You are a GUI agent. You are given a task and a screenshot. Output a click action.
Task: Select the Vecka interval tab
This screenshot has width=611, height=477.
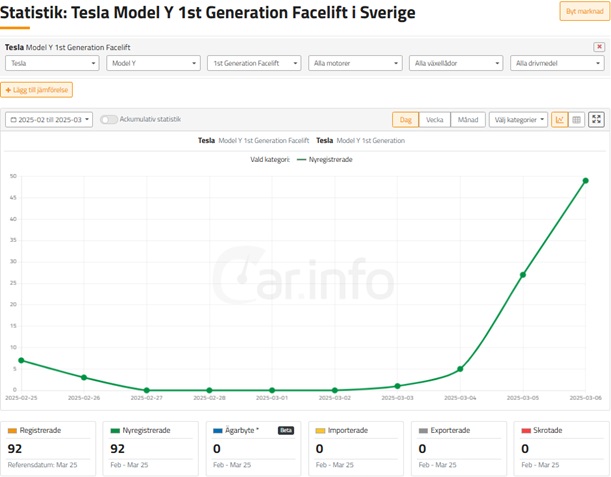[435, 120]
